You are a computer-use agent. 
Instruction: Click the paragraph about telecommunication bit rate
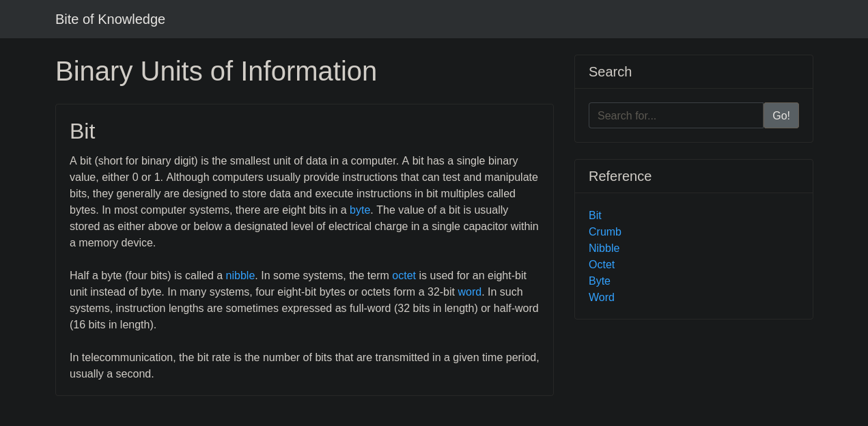tap(304, 366)
